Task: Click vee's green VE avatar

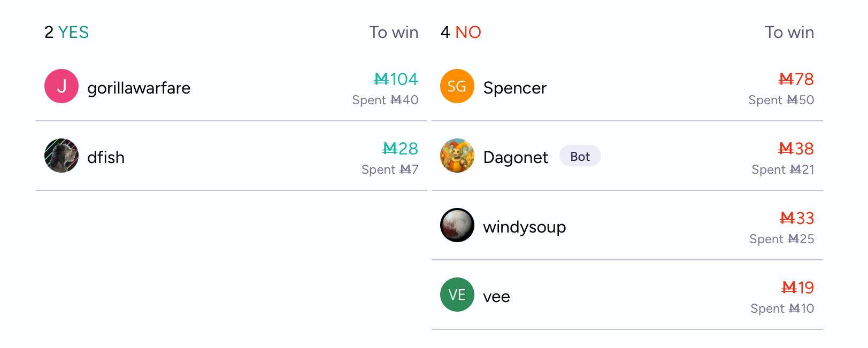Action: pos(457,295)
